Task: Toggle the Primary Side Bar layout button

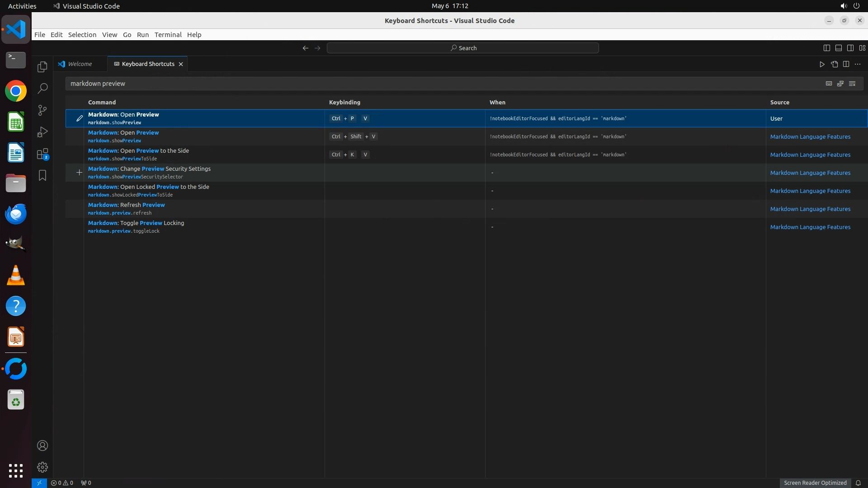Action: (826, 48)
